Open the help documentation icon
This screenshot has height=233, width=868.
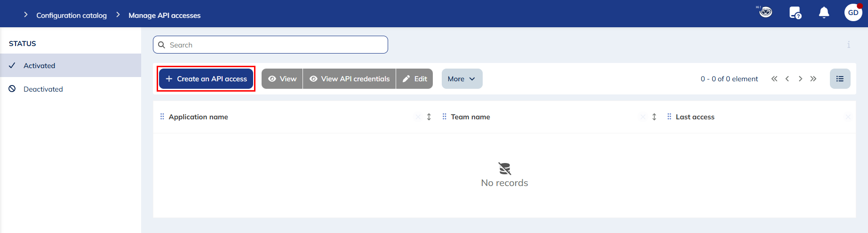pyautogui.click(x=795, y=13)
